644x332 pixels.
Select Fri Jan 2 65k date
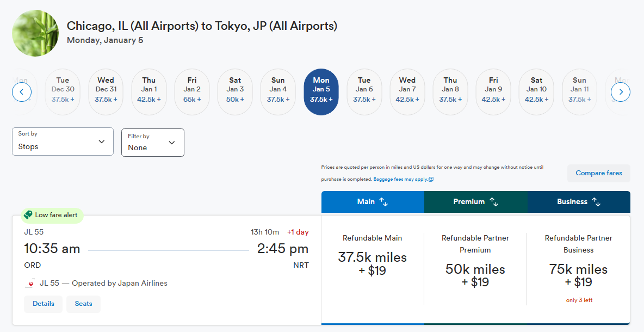192,92
